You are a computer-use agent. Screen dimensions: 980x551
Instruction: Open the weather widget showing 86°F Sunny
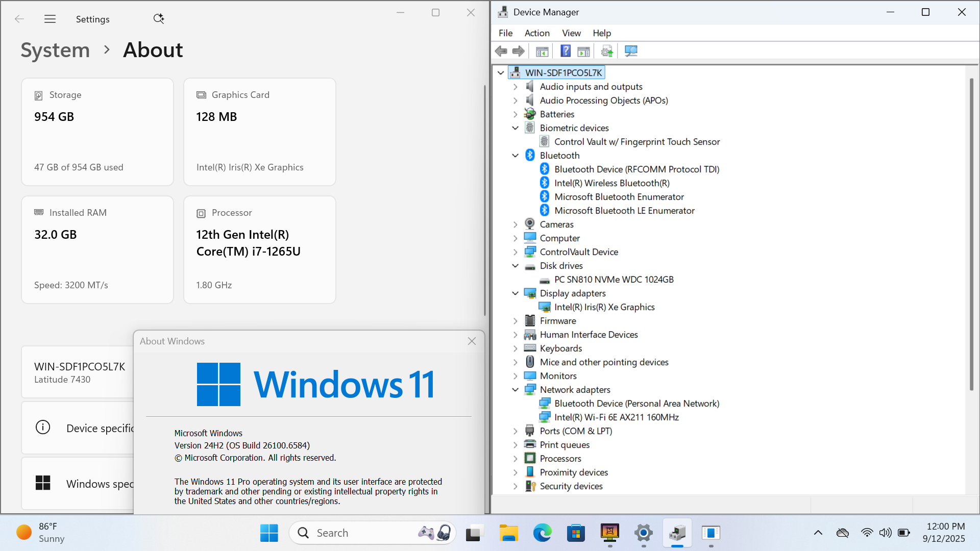tap(41, 533)
